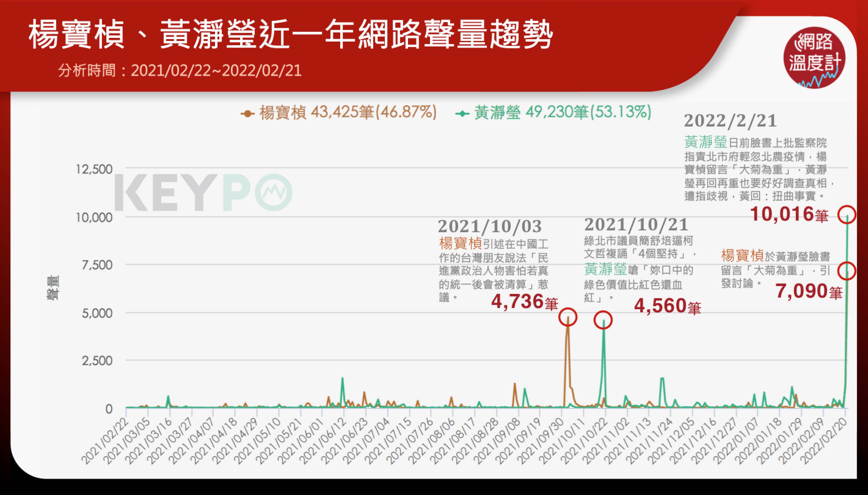The image size is (868, 495).
Task: Click brown legend marker for 楊寶楨
Action: tap(248, 114)
